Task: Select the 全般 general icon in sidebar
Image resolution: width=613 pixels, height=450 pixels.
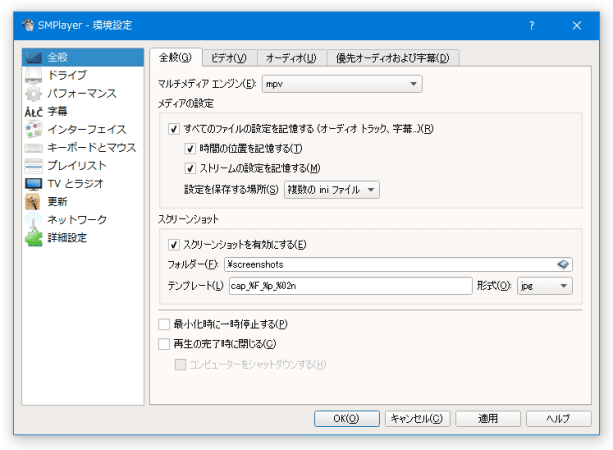Action: (34, 57)
